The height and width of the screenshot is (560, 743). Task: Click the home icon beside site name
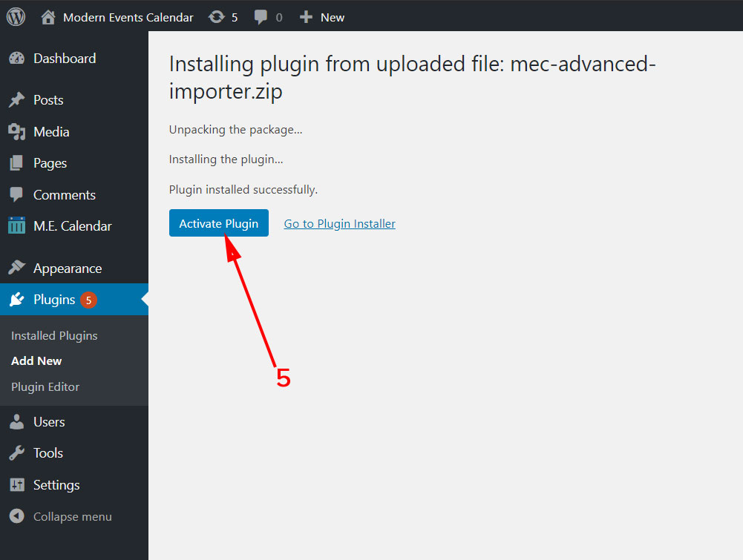(x=48, y=18)
